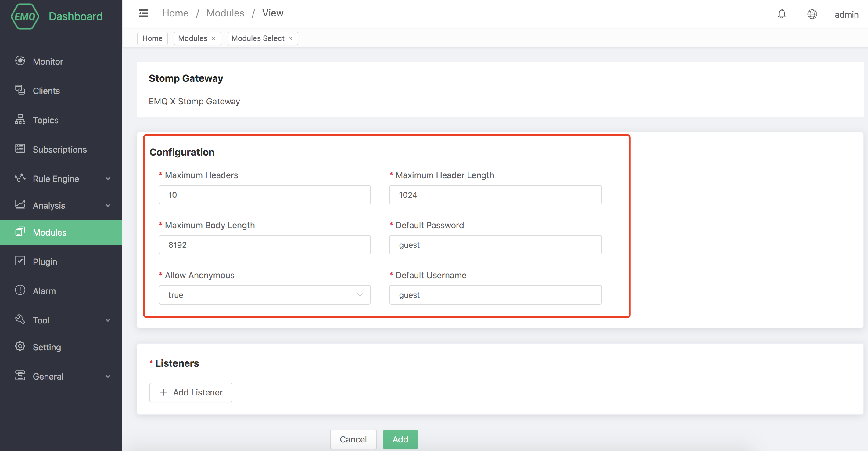Open the Clients menu item

pos(61,91)
